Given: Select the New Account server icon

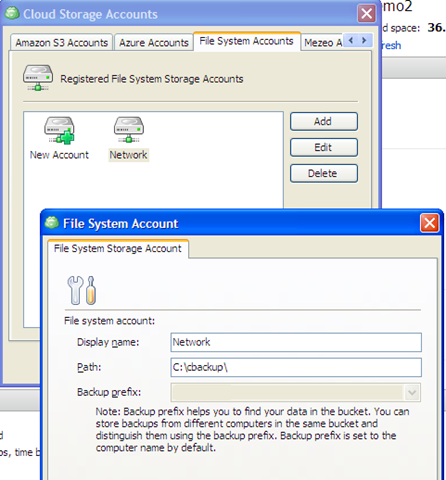Looking at the screenshot, I should 59,130.
